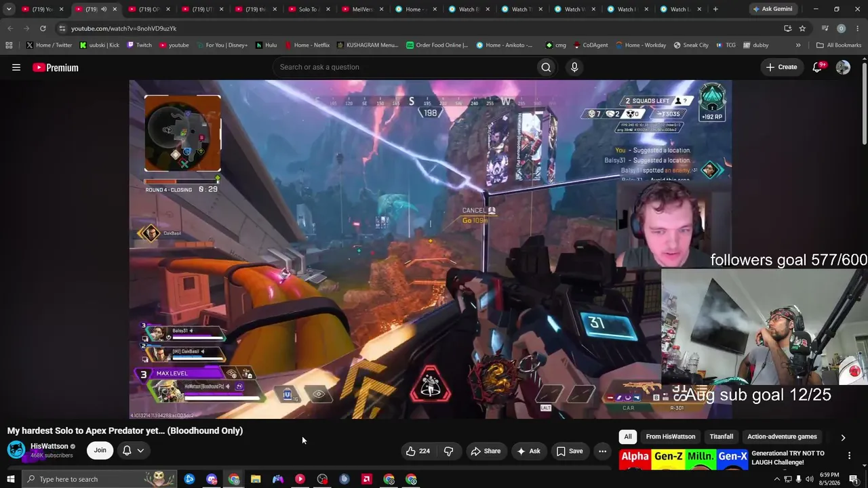The height and width of the screenshot is (488, 868).
Task: Open Twitch bookmark
Action: (x=139, y=45)
